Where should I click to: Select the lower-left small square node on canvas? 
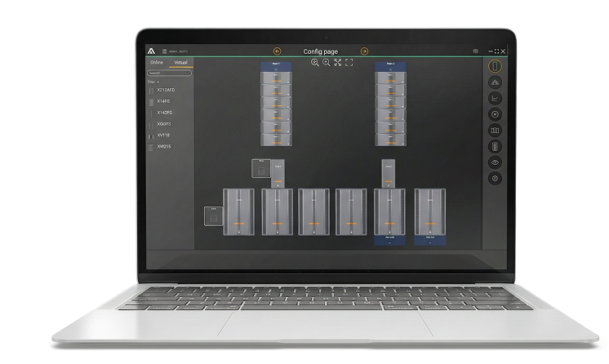pyautogui.click(x=214, y=216)
